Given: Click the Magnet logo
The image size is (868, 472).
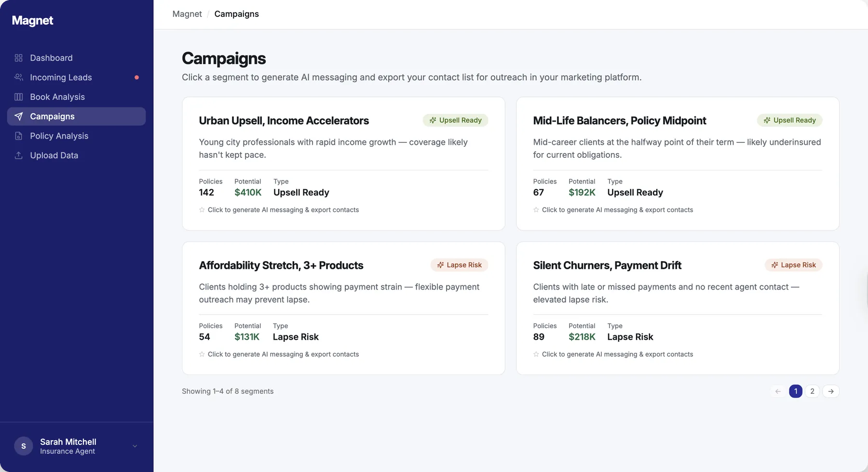Looking at the screenshot, I should pyautogui.click(x=32, y=20).
